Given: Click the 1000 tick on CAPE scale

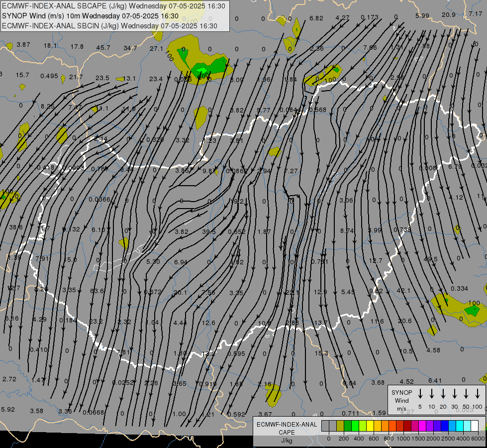Looking at the screenshot, I should pyautogui.click(x=403, y=439).
